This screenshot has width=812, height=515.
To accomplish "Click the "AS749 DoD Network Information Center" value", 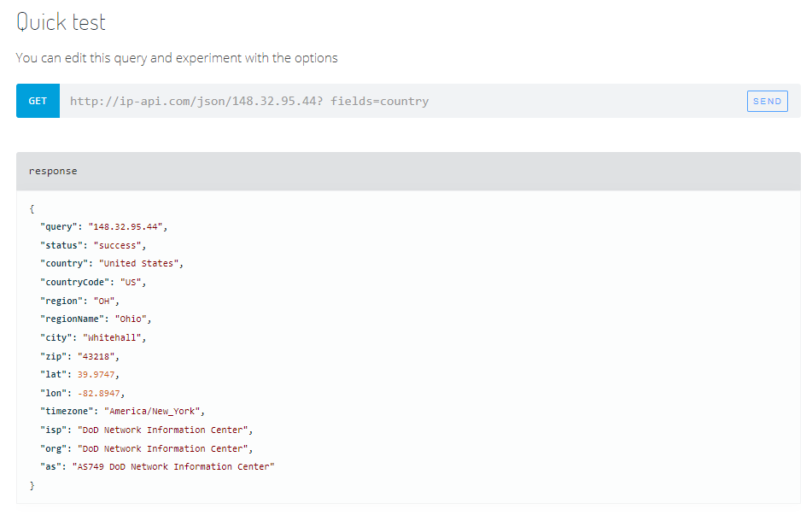I will [172, 466].
